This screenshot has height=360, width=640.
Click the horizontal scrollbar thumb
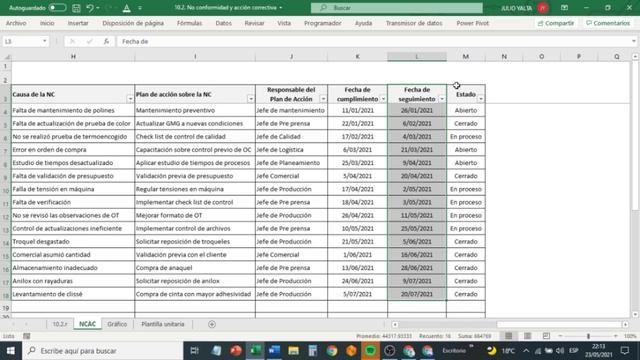point(559,324)
